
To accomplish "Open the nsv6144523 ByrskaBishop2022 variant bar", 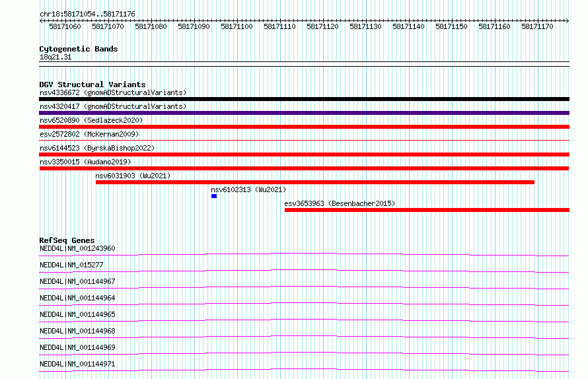I will coord(304,155).
